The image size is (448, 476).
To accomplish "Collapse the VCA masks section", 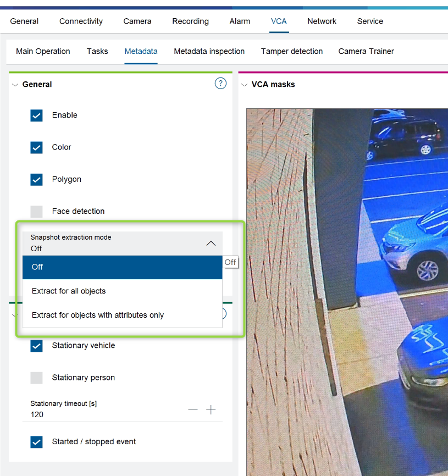I will pos(244,85).
